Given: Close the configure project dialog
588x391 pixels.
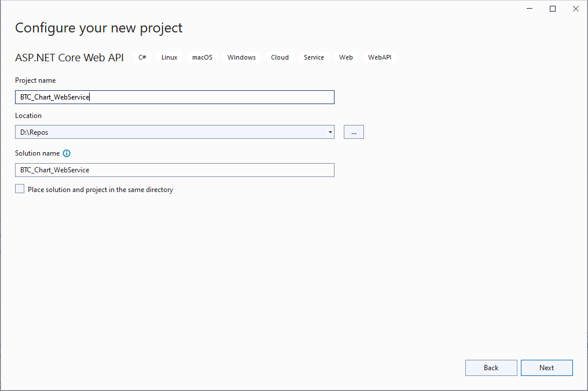Looking at the screenshot, I should pos(576,9).
